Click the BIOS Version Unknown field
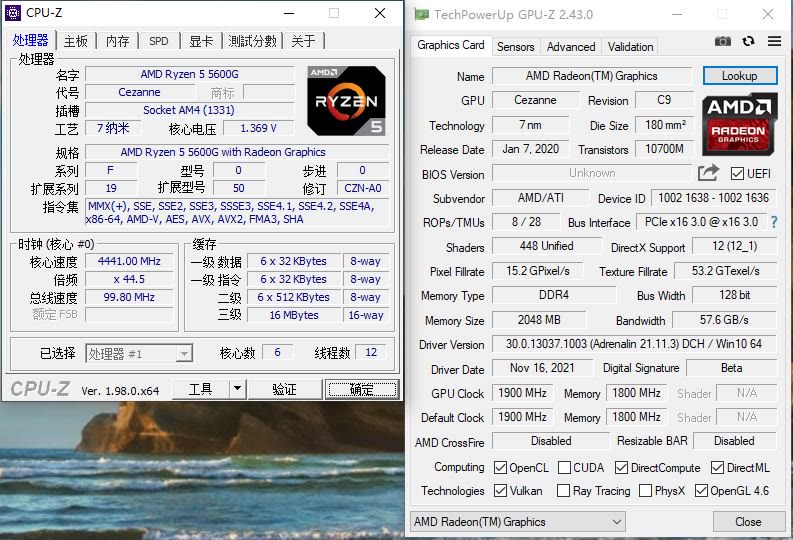The width and height of the screenshot is (793, 540). point(592,173)
